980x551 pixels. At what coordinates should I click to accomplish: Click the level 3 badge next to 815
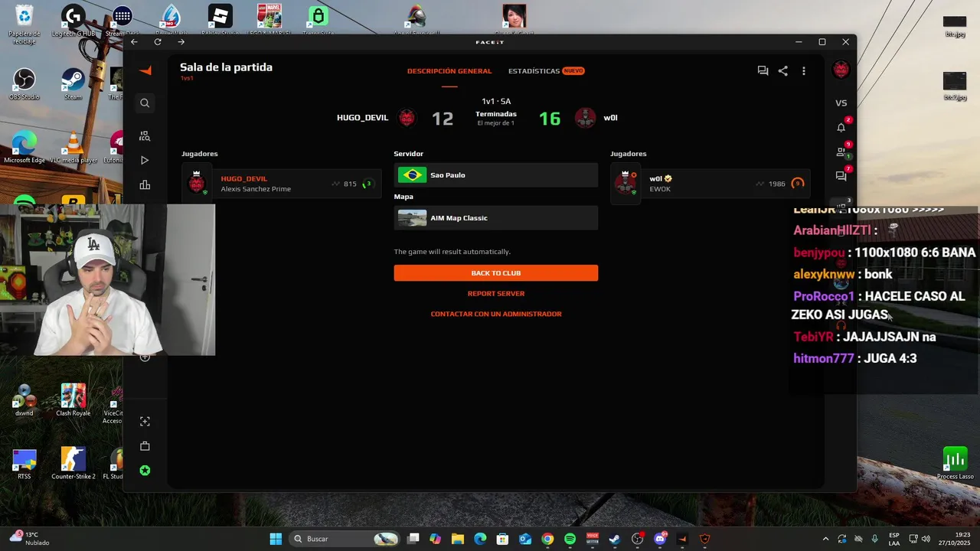tap(368, 184)
